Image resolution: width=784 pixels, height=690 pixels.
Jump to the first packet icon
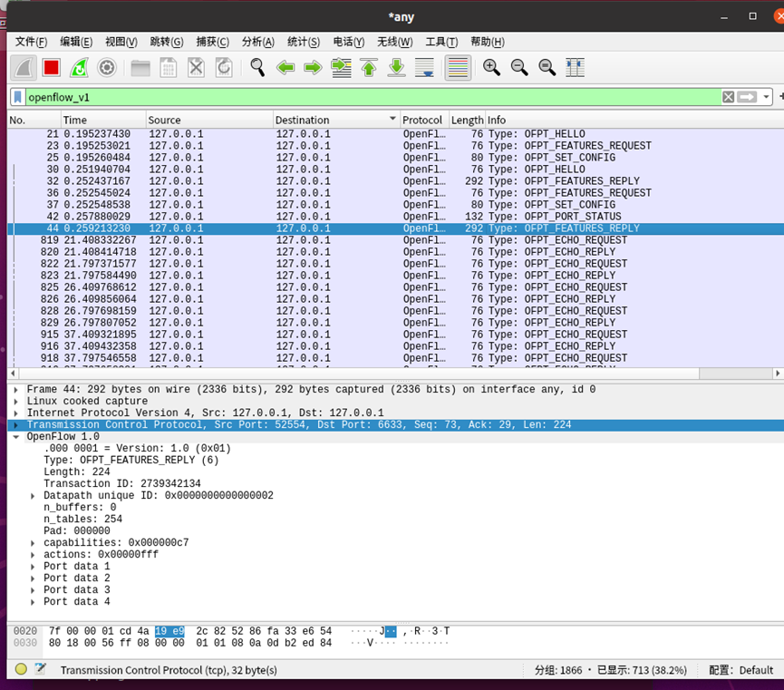tap(369, 67)
